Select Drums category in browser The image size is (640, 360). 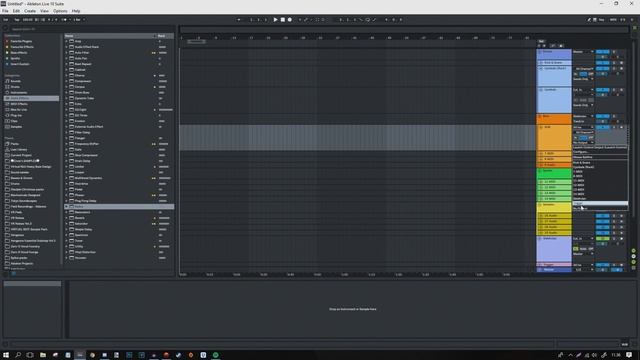pyautogui.click(x=15, y=87)
